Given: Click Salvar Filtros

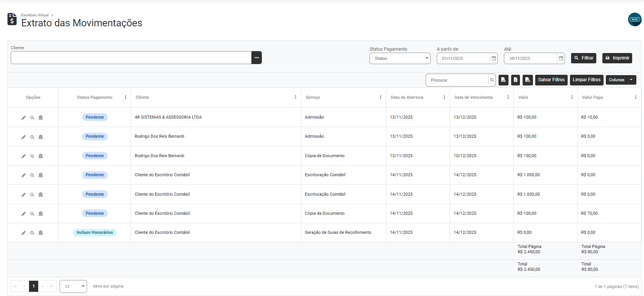Looking at the screenshot, I should tap(551, 80).
